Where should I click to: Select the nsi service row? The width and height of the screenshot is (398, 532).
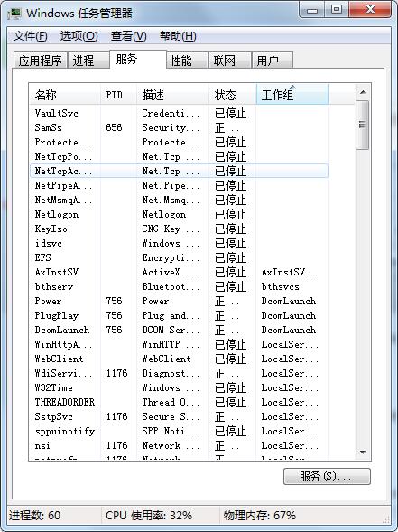[x=179, y=445]
